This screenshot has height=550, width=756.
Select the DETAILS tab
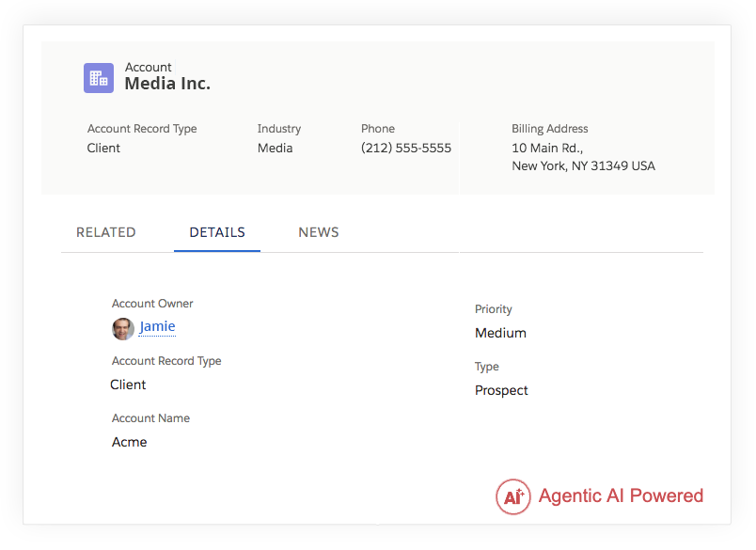[217, 232]
